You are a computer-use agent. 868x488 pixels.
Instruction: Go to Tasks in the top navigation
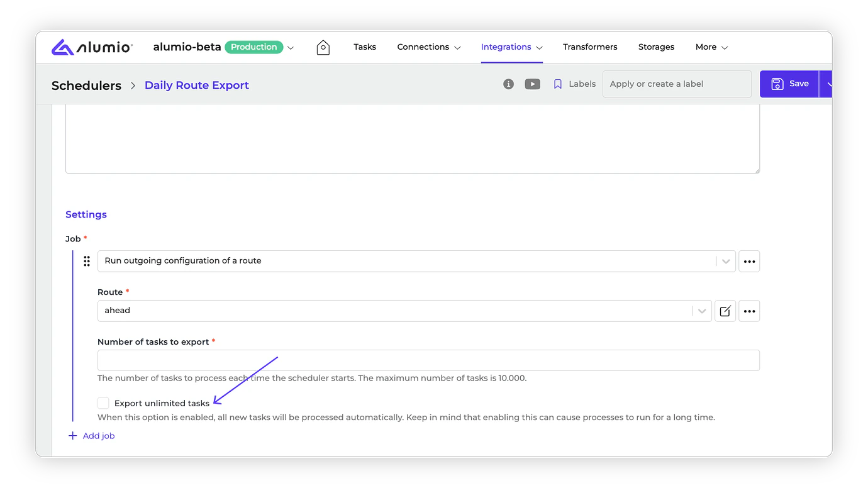(x=365, y=47)
